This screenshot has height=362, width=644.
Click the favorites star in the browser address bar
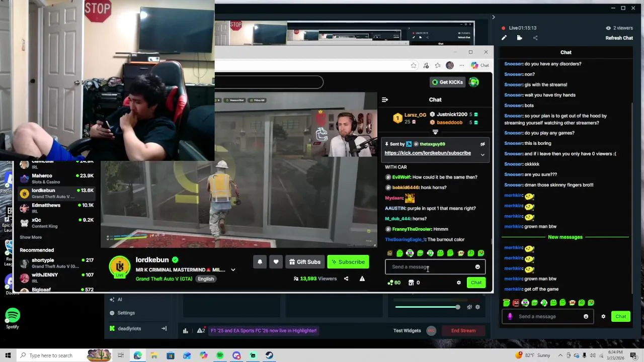pos(414,65)
